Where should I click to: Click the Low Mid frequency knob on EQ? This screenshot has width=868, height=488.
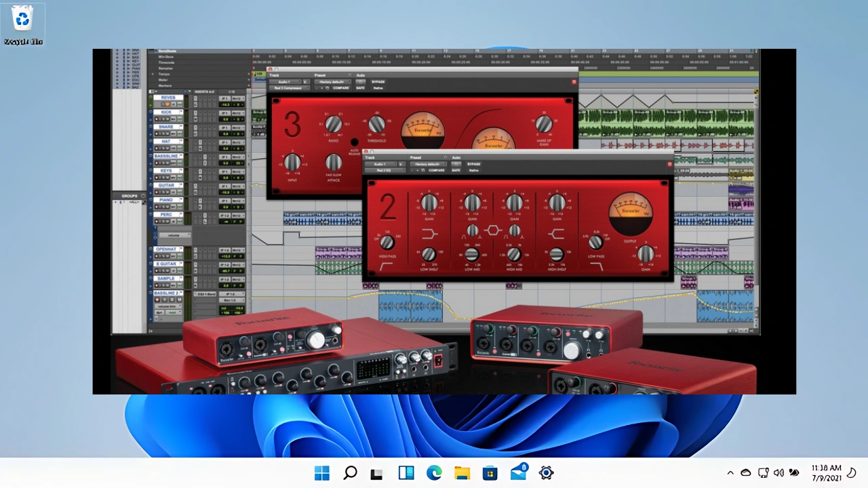point(472,255)
